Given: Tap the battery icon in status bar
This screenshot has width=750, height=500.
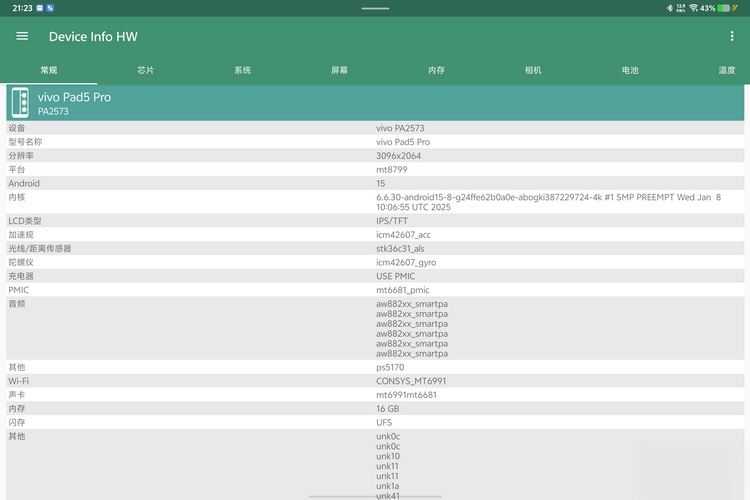Looking at the screenshot, I should tap(723, 8).
